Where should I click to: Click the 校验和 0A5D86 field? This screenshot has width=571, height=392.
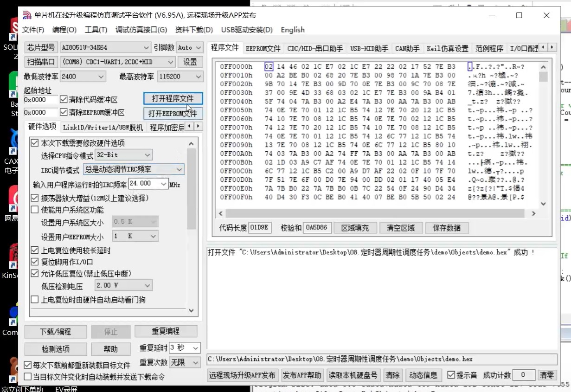(x=316, y=228)
